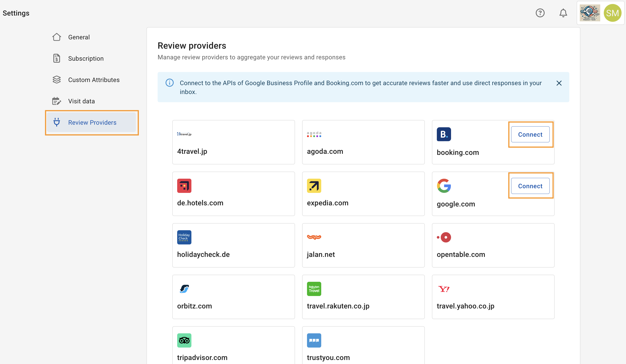Screen dimensions: 626x364
Task: Click the General home icon
Action: click(x=57, y=37)
